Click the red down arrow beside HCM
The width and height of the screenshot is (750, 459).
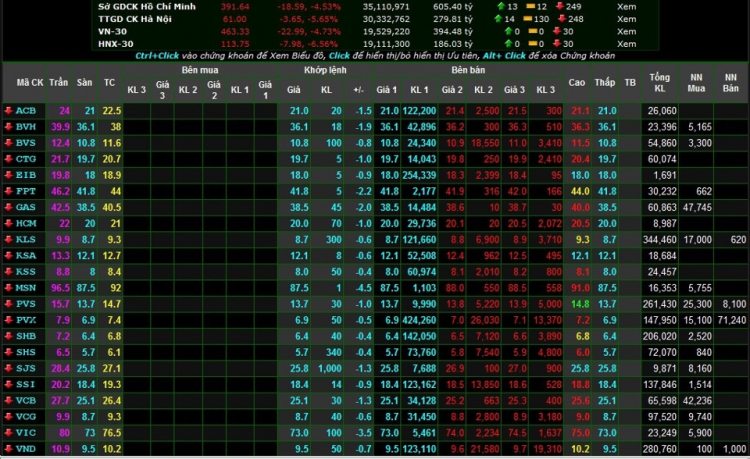[9, 223]
